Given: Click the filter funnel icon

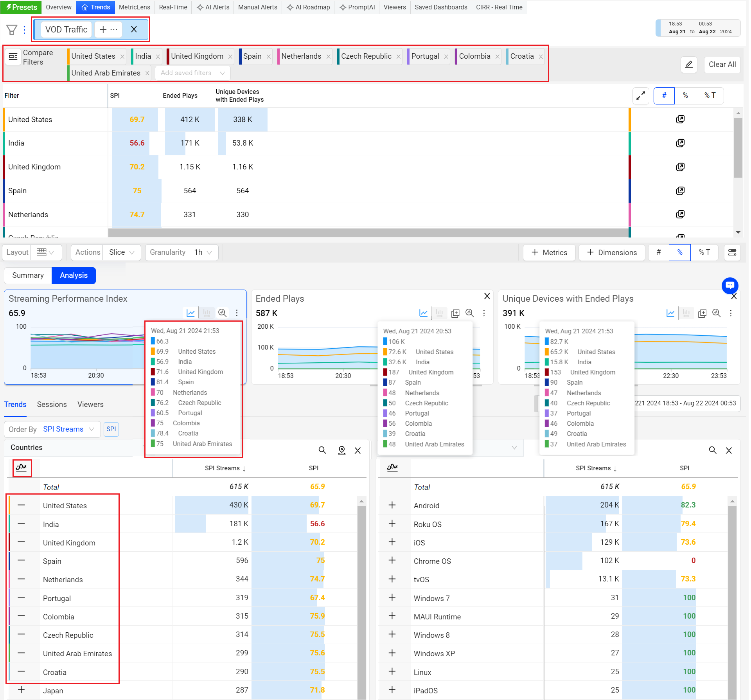Looking at the screenshot, I should coord(12,30).
